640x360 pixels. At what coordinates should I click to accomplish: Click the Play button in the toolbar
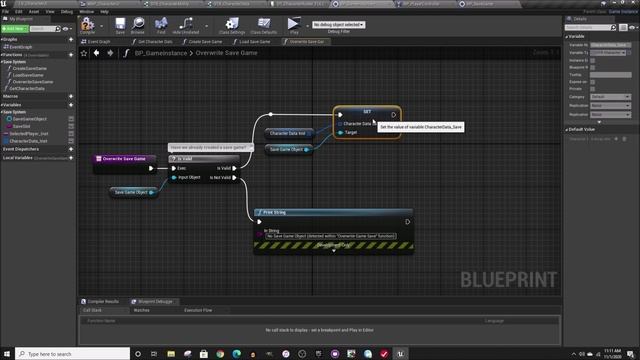tap(293, 25)
